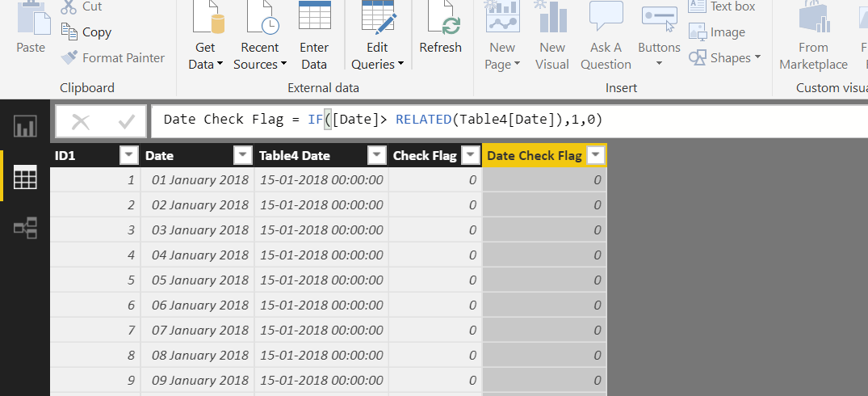Click Table4 Date cell in row 6
Viewport: 868px width, 396px height.
(x=321, y=305)
